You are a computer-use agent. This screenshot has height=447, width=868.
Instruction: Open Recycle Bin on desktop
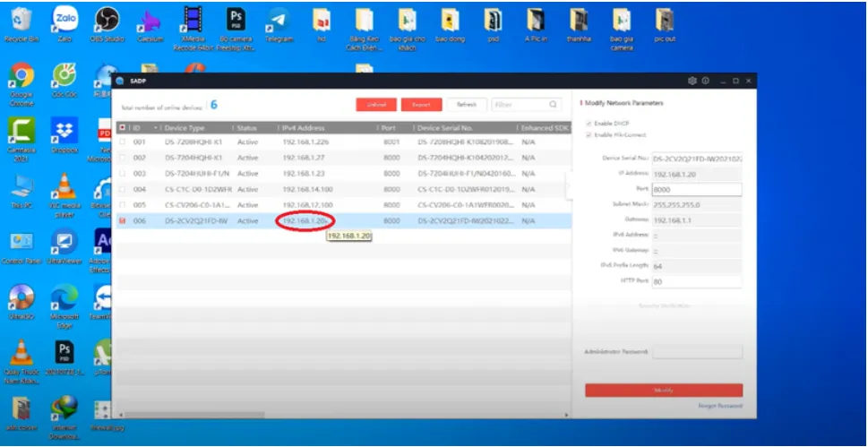[21, 25]
